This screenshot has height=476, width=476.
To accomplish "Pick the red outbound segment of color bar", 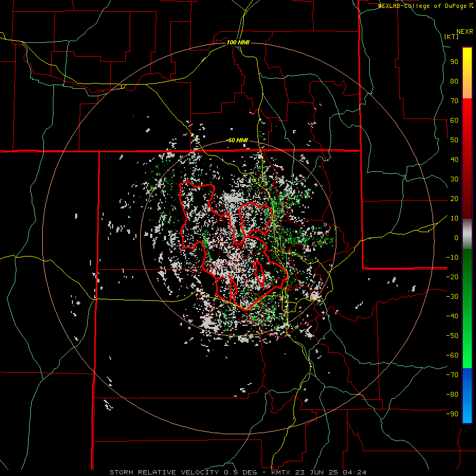I will tap(467, 159).
